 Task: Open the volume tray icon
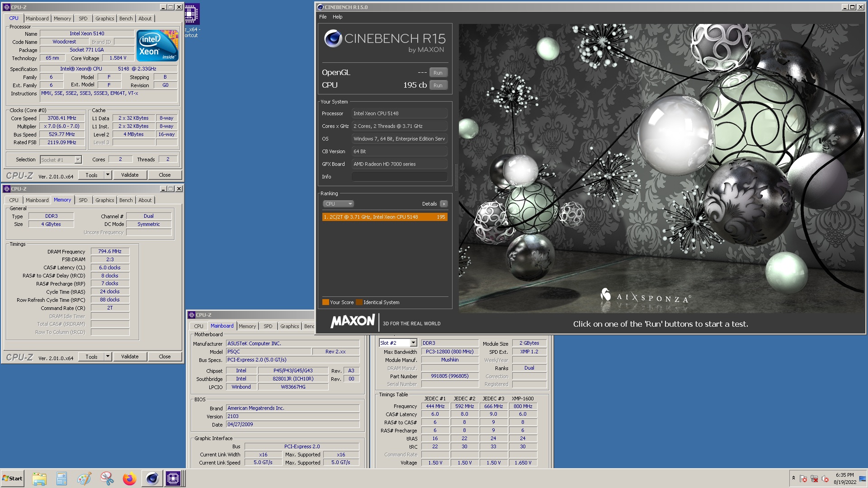pyautogui.click(x=825, y=479)
